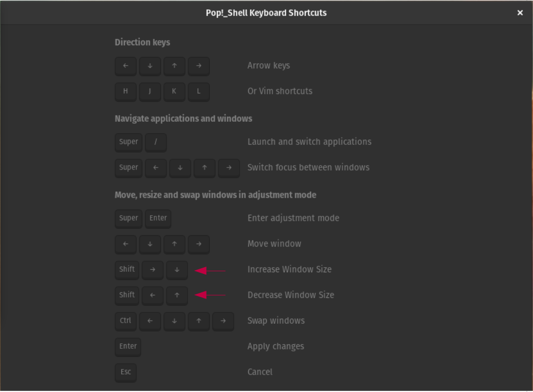
Task: Click the Super key for launching applications
Action: [x=128, y=142]
